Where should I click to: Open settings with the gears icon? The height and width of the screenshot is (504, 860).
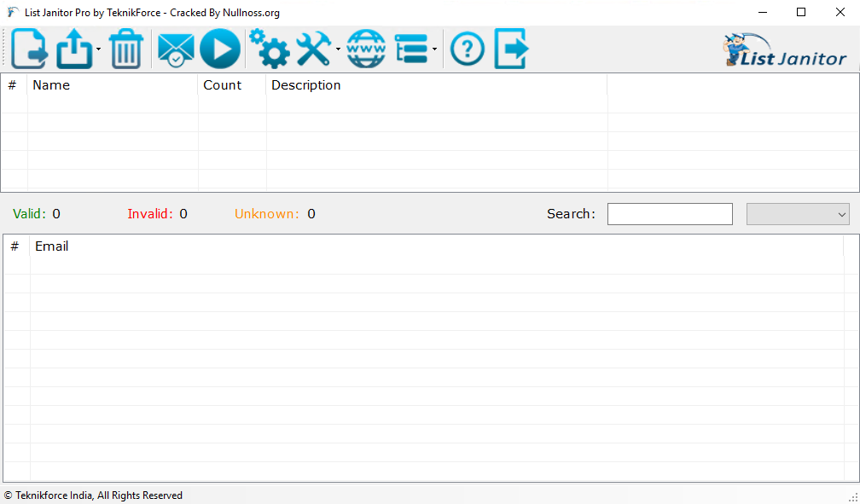click(270, 49)
